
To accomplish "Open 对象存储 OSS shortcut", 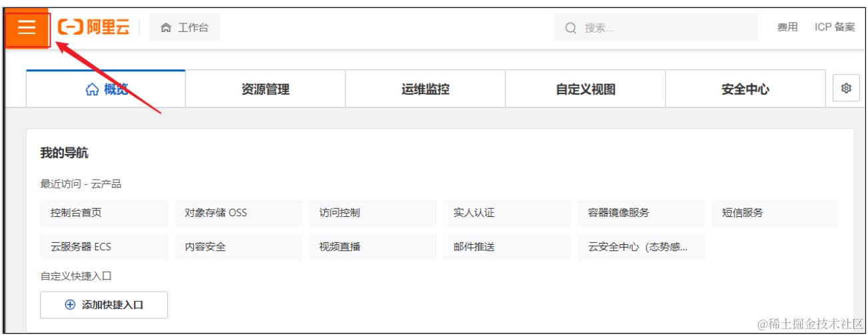I will tap(239, 213).
